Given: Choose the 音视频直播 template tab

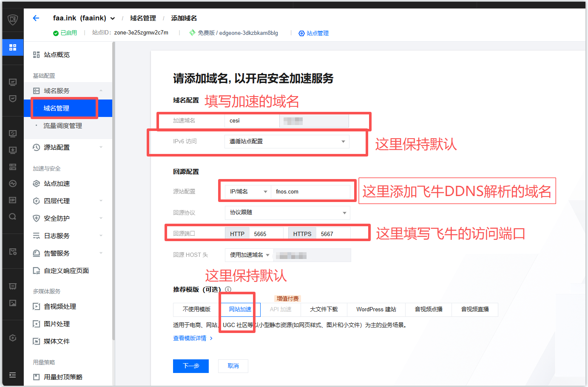Looking at the screenshot, I should (475, 309).
